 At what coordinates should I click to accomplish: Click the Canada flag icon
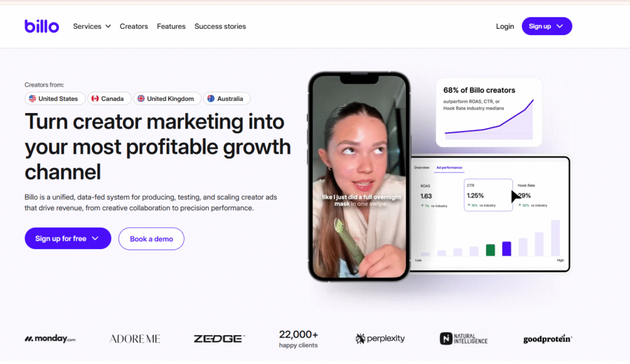tap(95, 98)
